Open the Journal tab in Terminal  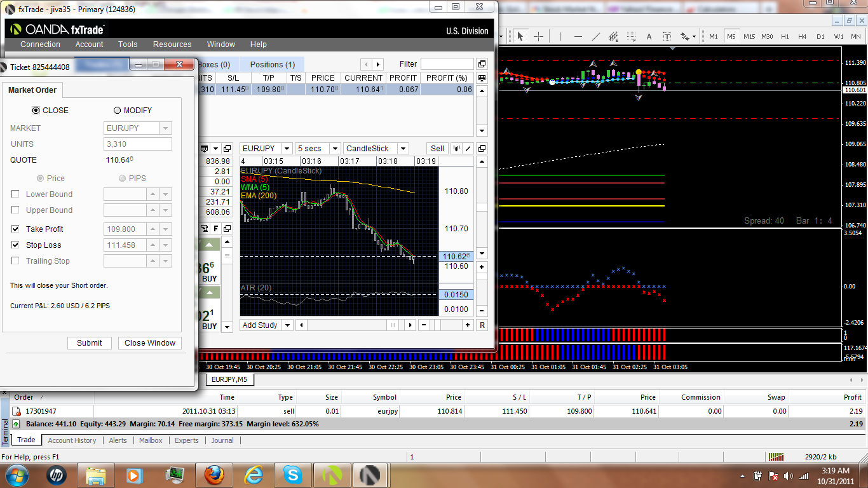click(x=222, y=440)
